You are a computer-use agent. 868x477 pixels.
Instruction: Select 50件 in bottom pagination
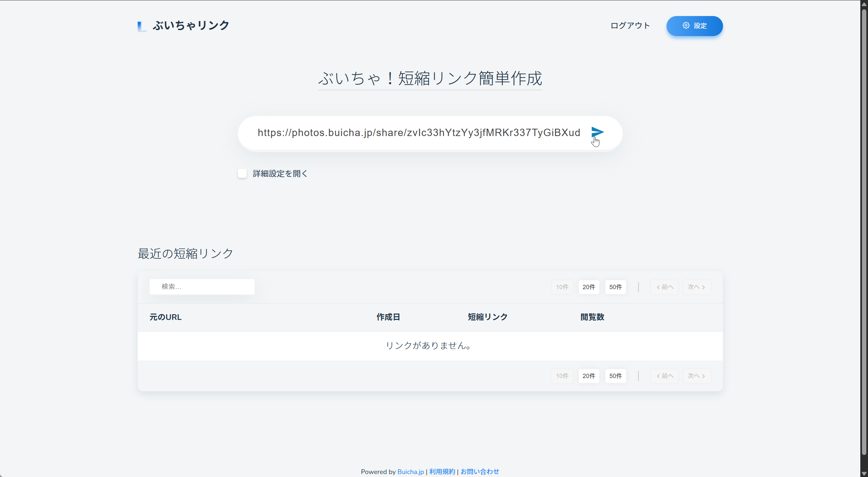click(615, 376)
